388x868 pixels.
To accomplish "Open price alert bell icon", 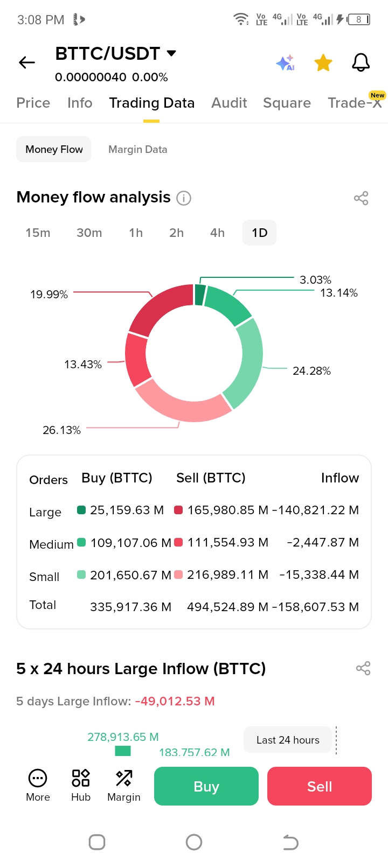I will (x=361, y=63).
